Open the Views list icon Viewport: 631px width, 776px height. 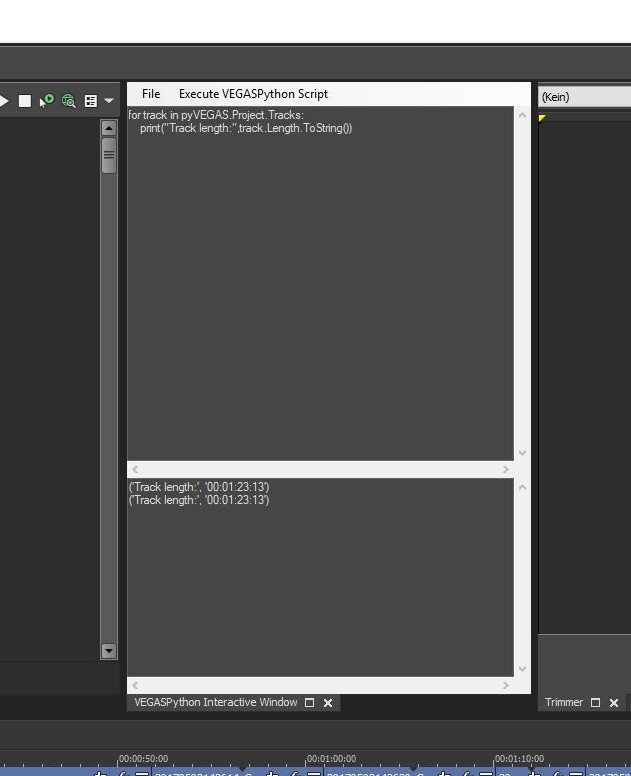(91, 101)
